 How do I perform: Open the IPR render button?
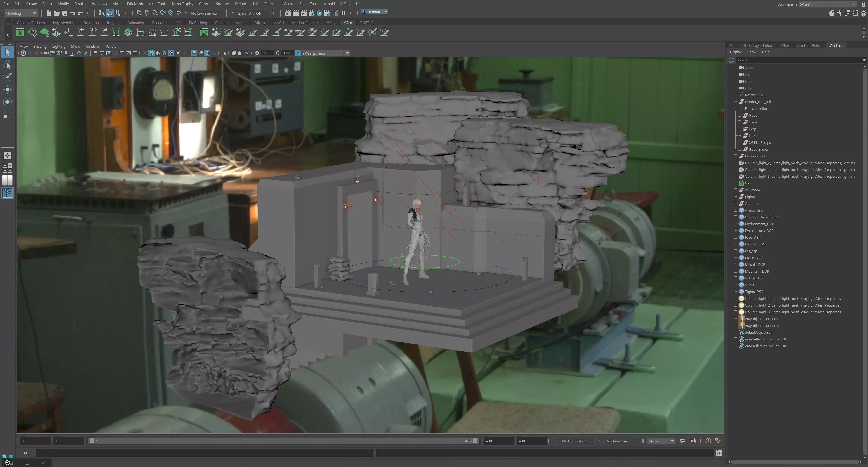point(303,13)
